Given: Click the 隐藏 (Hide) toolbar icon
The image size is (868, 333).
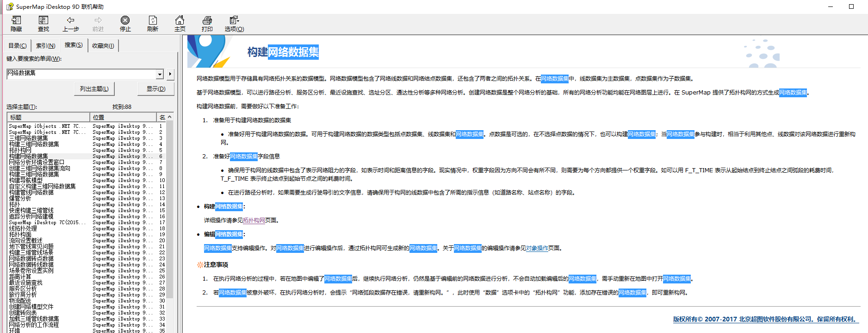Looking at the screenshot, I should pyautogui.click(x=16, y=24).
